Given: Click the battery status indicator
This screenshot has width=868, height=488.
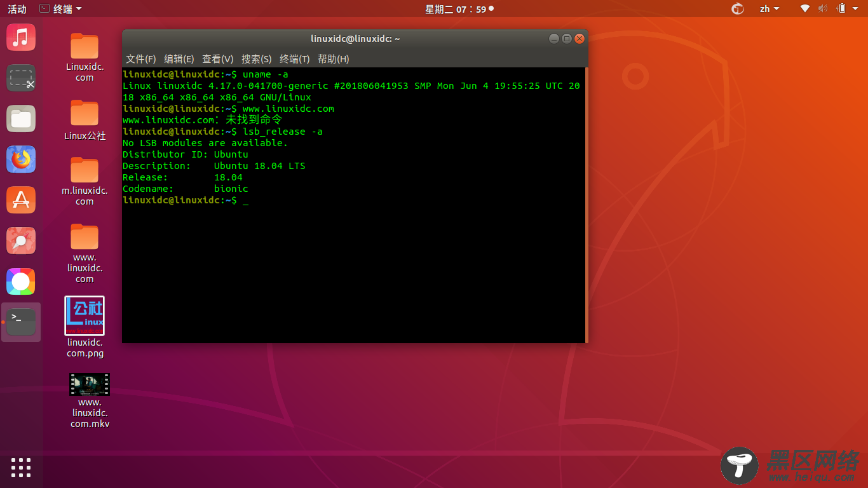Looking at the screenshot, I should pos(841,9).
